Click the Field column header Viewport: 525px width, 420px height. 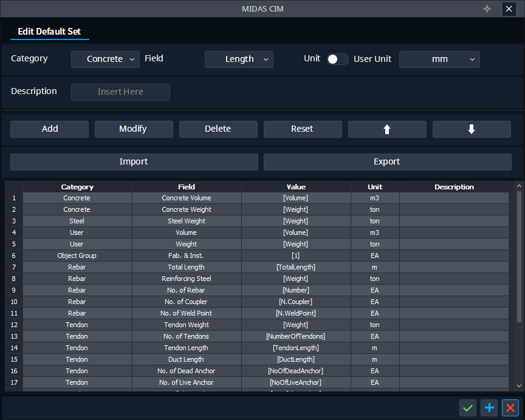click(187, 187)
